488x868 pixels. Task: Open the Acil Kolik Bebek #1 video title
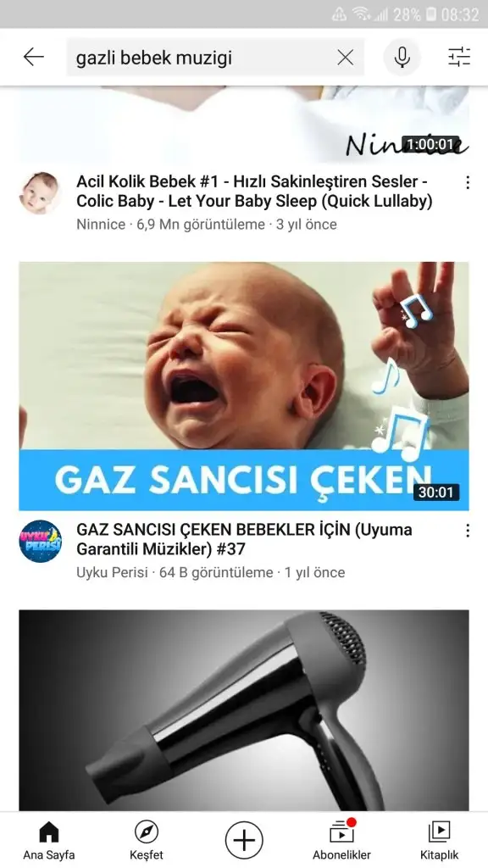[x=254, y=192]
